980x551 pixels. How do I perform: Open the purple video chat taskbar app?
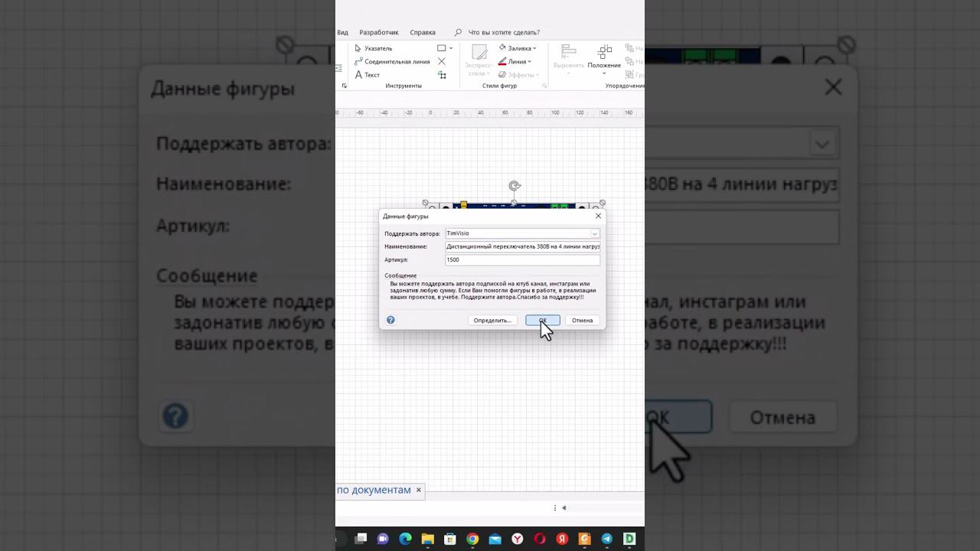[x=384, y=539]
